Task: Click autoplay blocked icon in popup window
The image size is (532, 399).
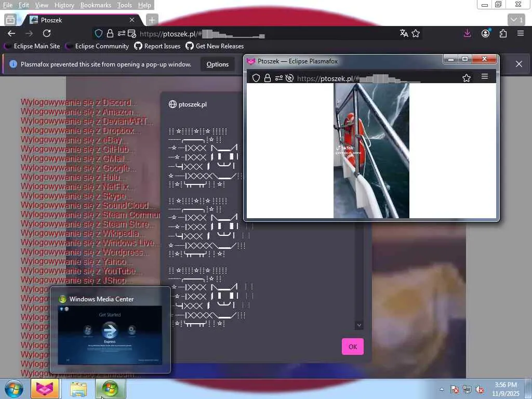Action: [289, 78]
